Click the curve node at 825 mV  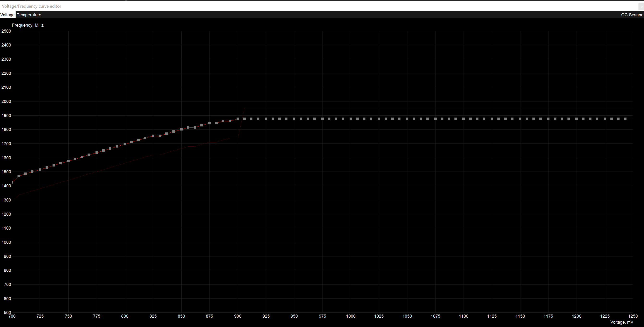tap(153, 136)
